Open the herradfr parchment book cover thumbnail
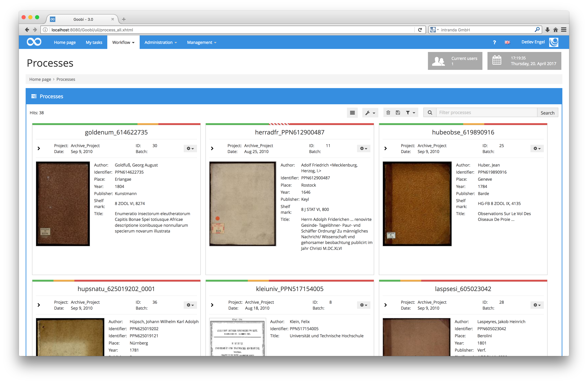This screenshot has height=383, width=588. point(243,204)
